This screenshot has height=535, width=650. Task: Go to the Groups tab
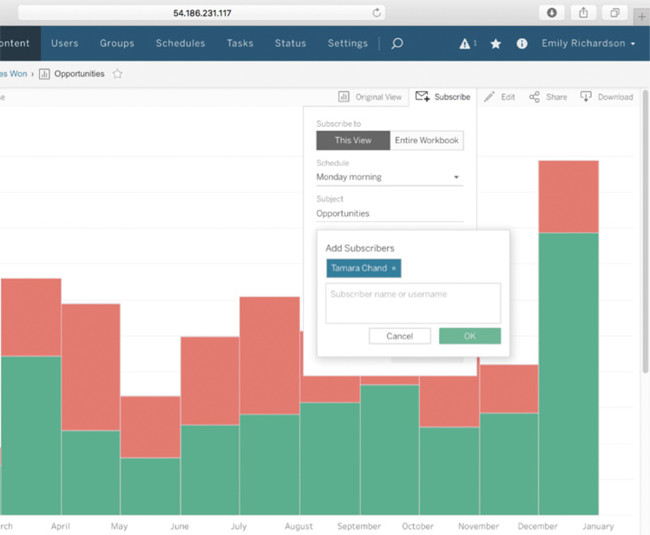click(117, 44)
